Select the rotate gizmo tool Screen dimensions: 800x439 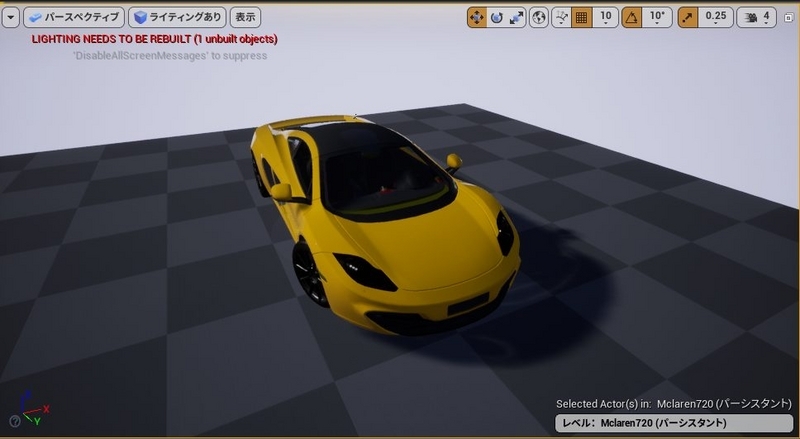coord(496,17)
